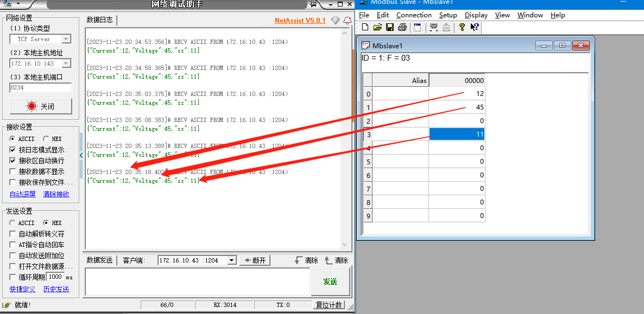This screenshot has width=644, height=314.
Task: Click the 历史发送 link
Action: coord(56,289)
